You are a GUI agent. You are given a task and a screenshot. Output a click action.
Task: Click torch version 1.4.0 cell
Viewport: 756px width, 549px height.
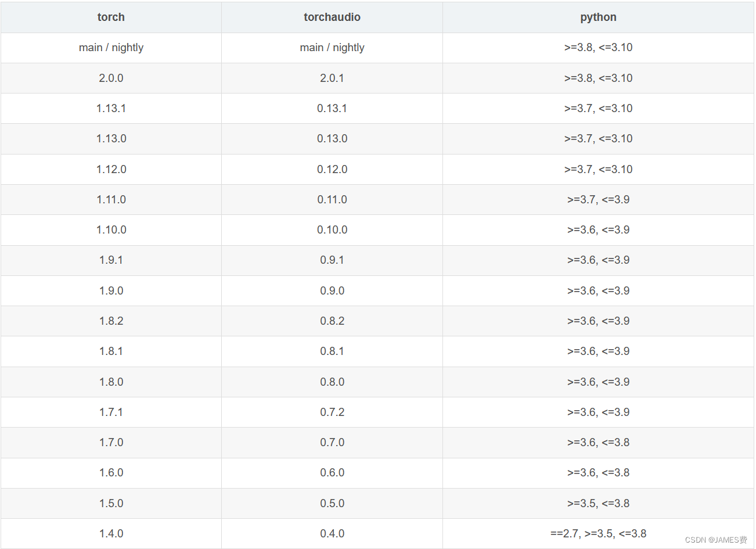click(111, 534)
